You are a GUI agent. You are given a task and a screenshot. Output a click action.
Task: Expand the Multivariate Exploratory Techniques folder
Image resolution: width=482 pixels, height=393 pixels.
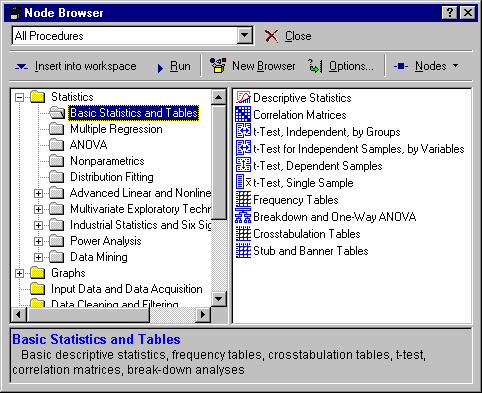(39, 209)
